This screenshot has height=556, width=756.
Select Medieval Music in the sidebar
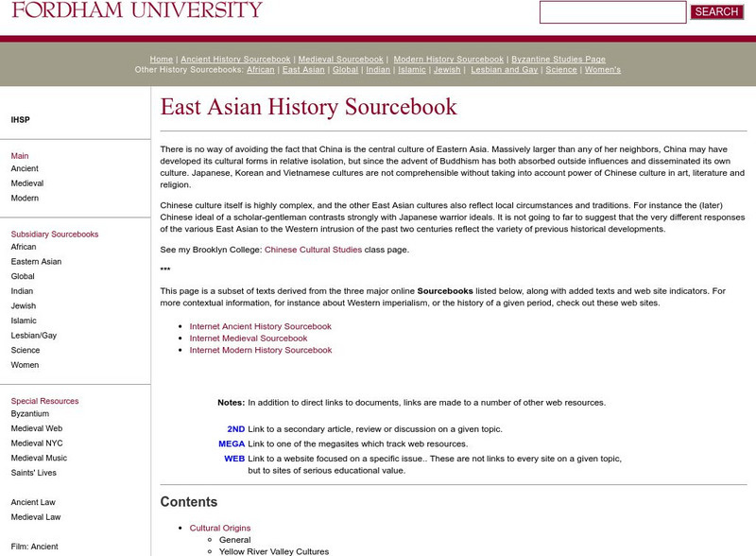(38, 458)
